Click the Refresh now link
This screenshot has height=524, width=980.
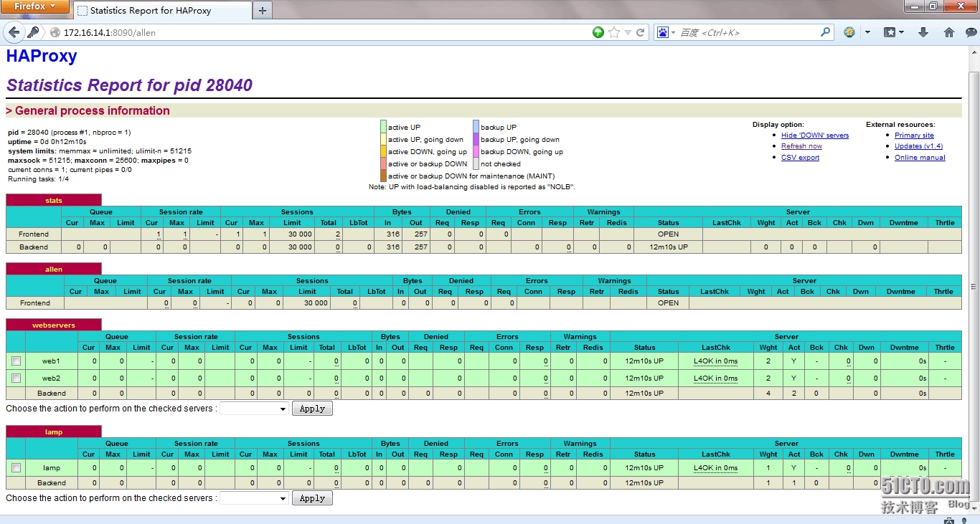click(x=801, y=146)
